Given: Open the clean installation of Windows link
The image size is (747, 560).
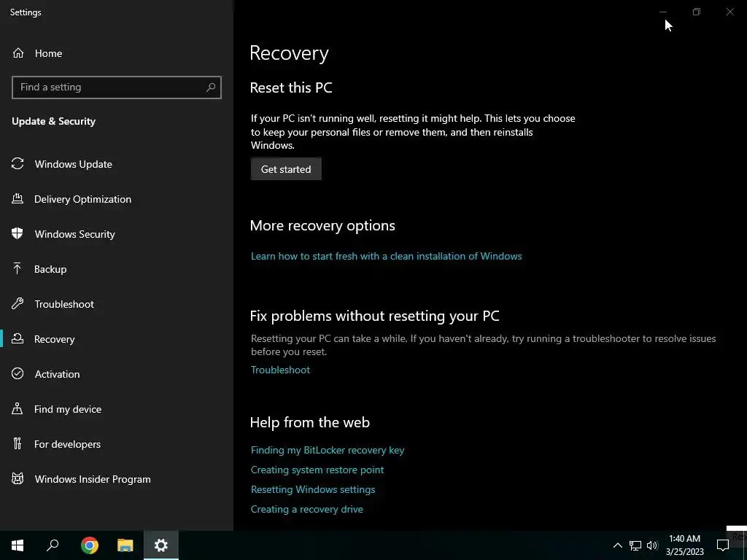Looking at the screenshot, I should click(387, 256).
